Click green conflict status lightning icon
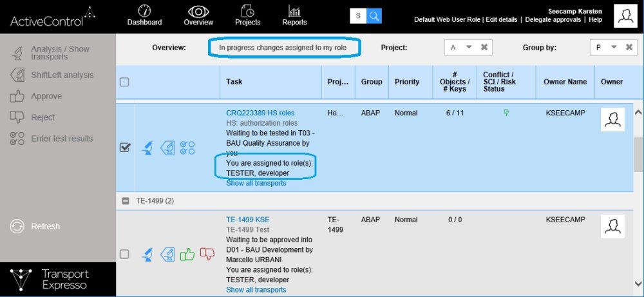 [506, 113]
